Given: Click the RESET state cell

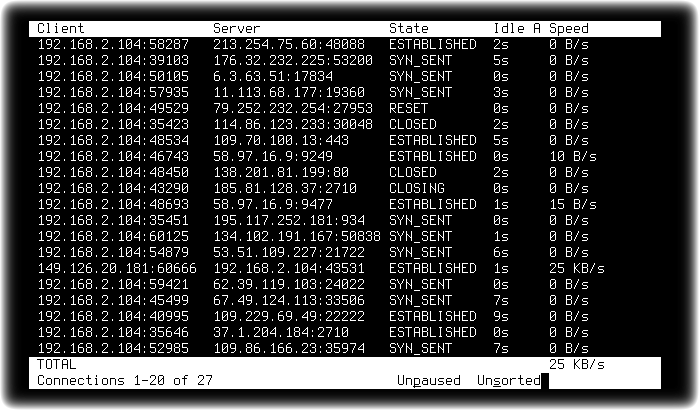Looking at the screenshot, I should pos(408,109).
